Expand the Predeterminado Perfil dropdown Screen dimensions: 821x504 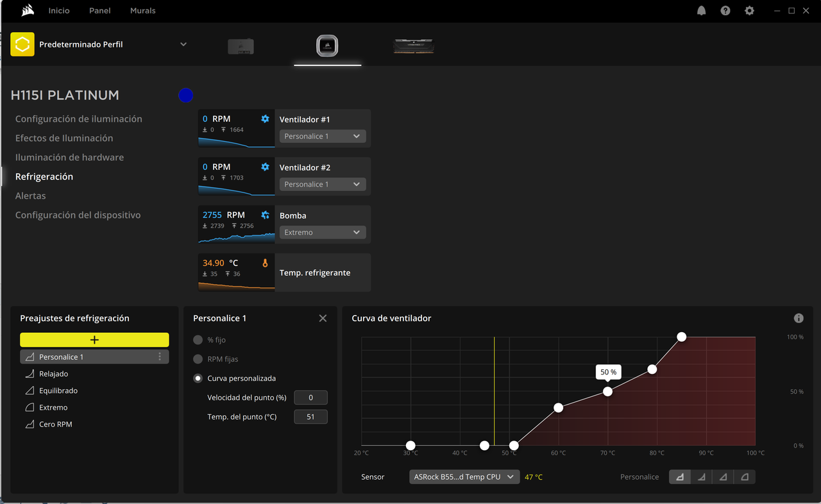click(183, 44)
